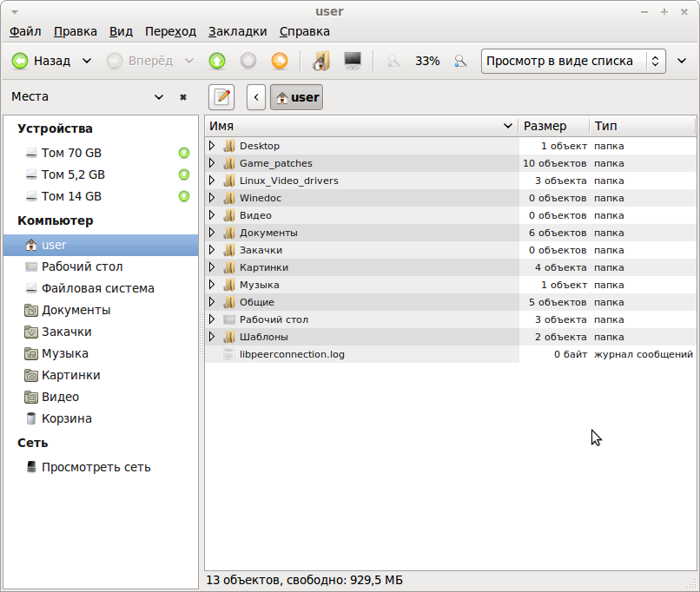Open the Файл menu
This screenshot has width=700, height=592.
coord(25,31)
